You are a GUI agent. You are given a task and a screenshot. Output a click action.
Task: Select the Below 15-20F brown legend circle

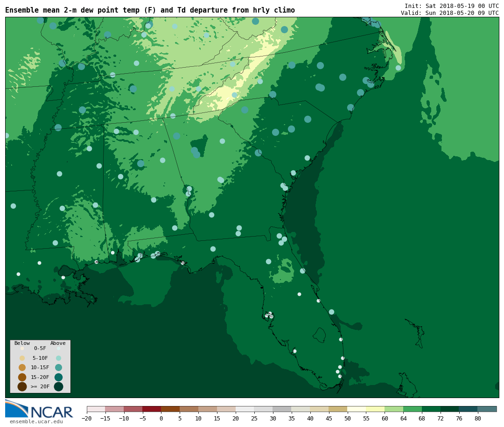point(22,377)
